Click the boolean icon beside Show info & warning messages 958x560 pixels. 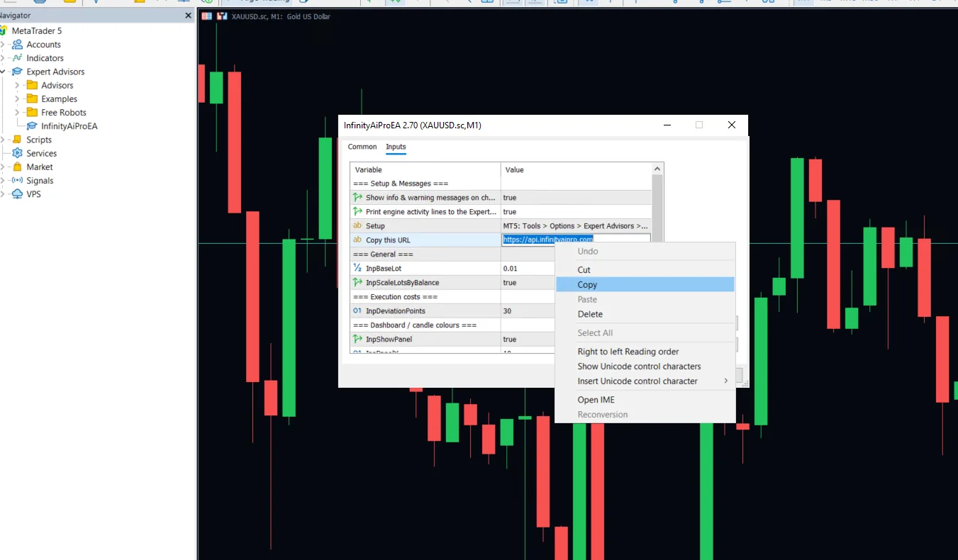coord(357,198)
